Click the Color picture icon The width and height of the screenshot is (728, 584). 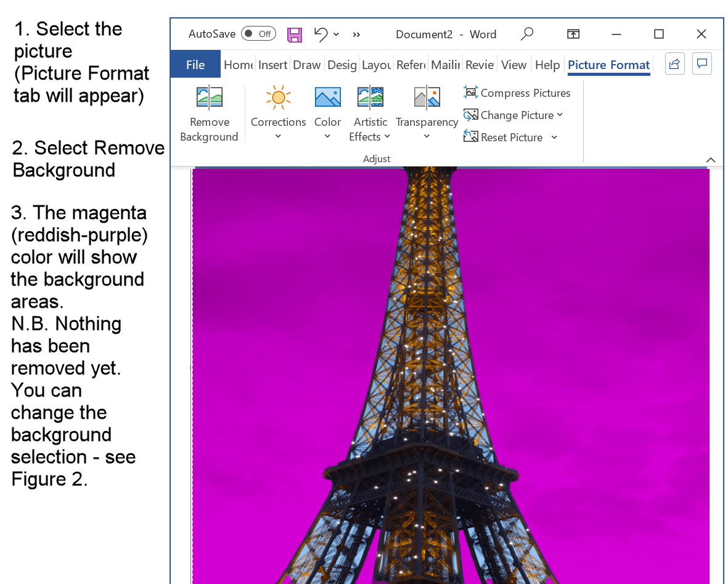327,98
